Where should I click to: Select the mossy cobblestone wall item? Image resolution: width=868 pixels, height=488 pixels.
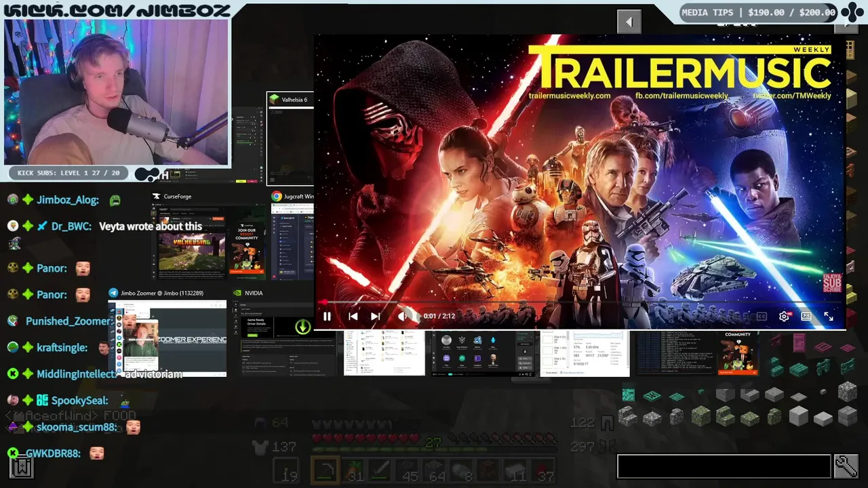(774, 416)
